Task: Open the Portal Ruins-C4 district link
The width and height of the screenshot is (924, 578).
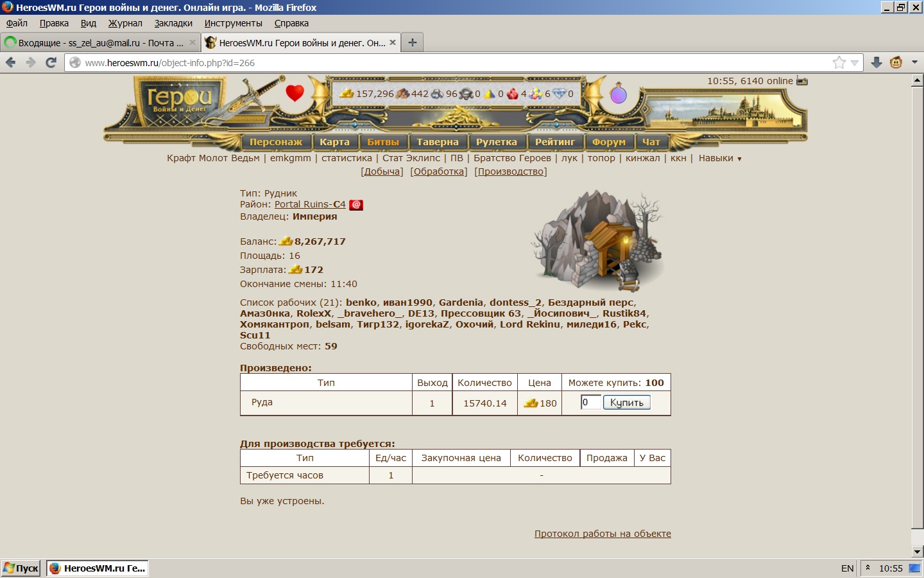Action: click(310, 204)
